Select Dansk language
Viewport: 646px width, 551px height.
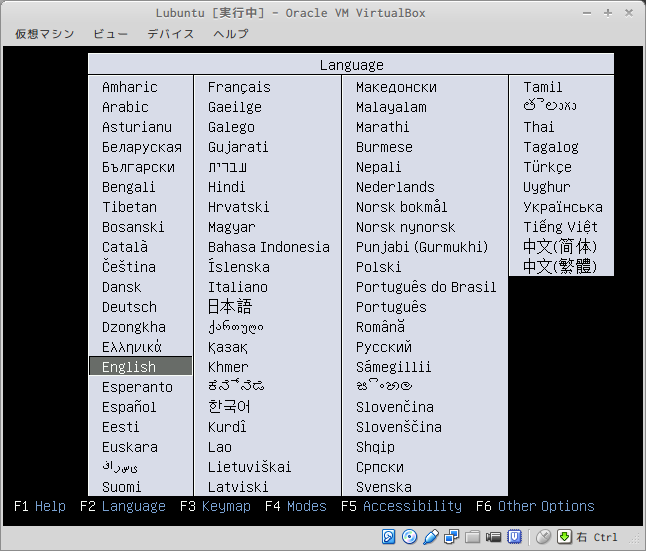coord(122,287)
